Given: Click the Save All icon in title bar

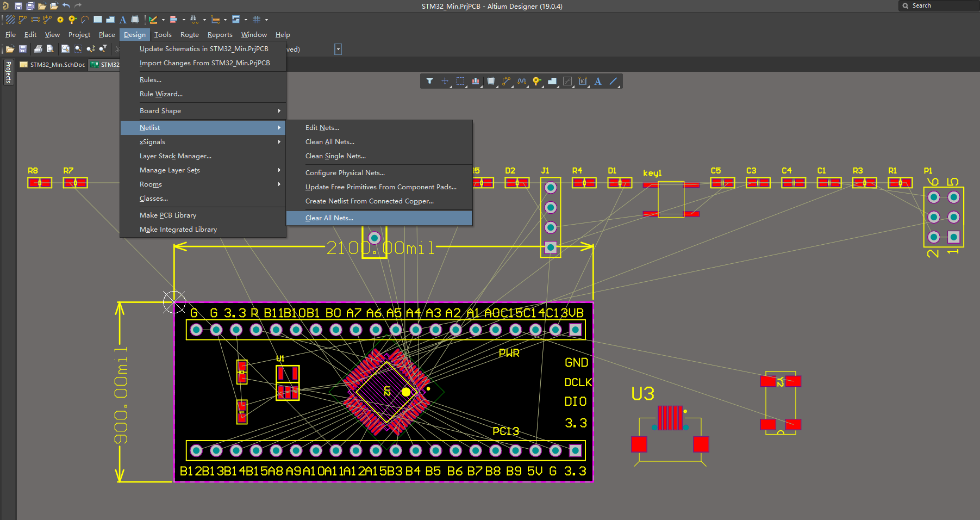Looking at the screenshot, I should (x=30, y=6).
